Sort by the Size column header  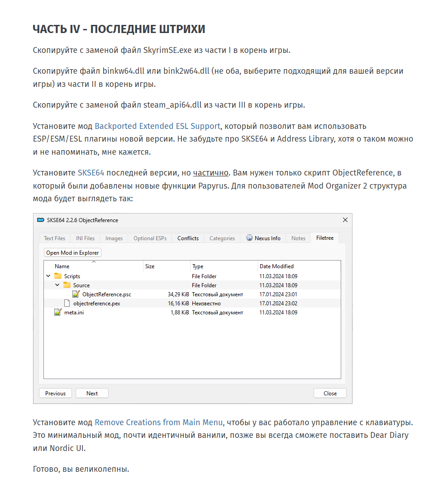click(167, 266)
